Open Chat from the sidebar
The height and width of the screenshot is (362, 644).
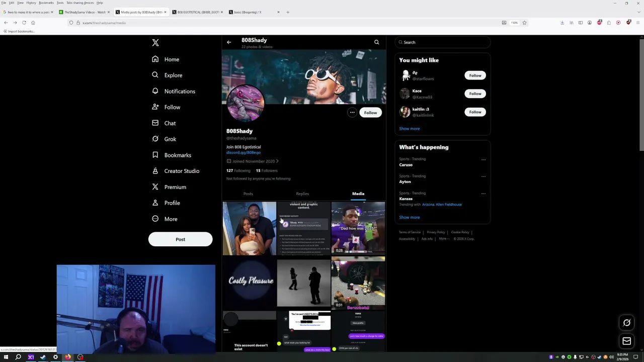[x=164, y=123]
